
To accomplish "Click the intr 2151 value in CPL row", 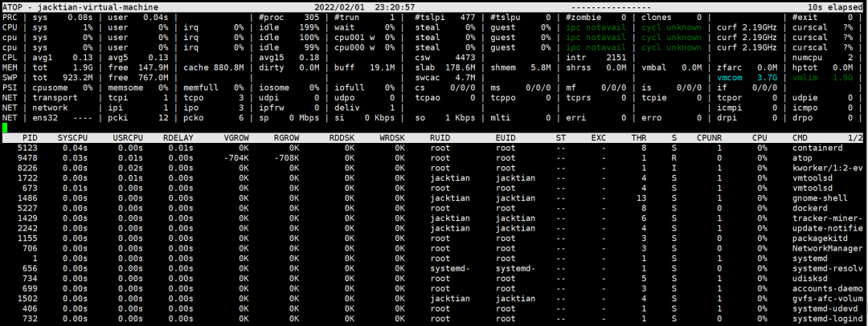I will click(x=596, y=58).
